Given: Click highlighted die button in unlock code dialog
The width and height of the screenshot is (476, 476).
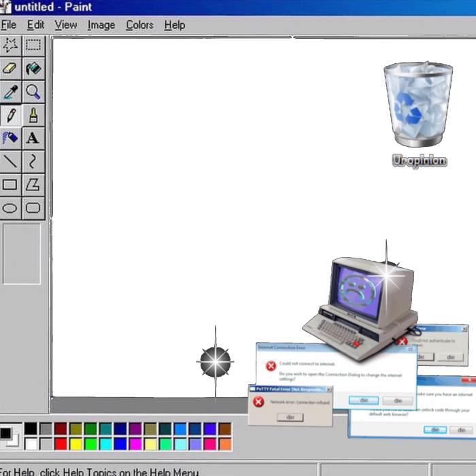Looking at the screenshot, I should [x=435, y=430].
